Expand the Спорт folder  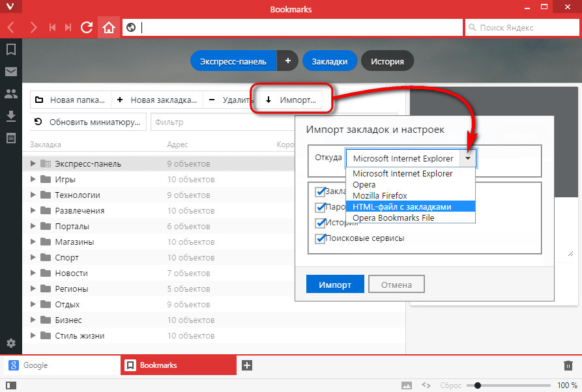(33, 257)
